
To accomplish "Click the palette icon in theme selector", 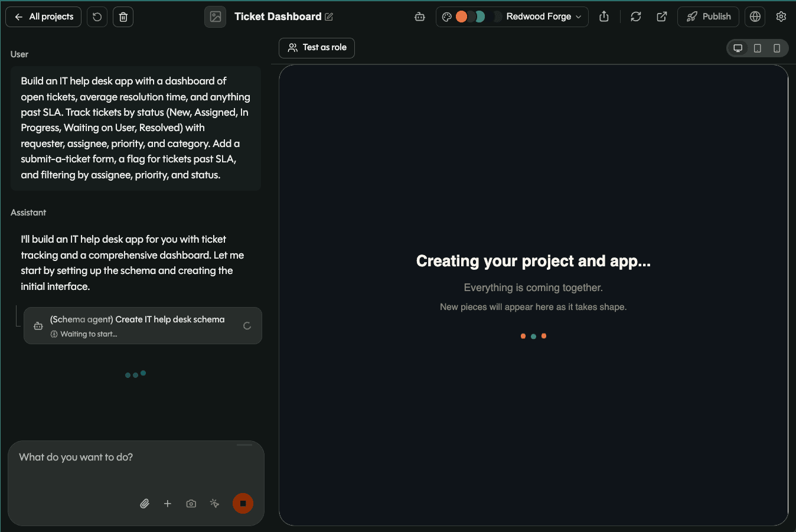I will point(447,17).
